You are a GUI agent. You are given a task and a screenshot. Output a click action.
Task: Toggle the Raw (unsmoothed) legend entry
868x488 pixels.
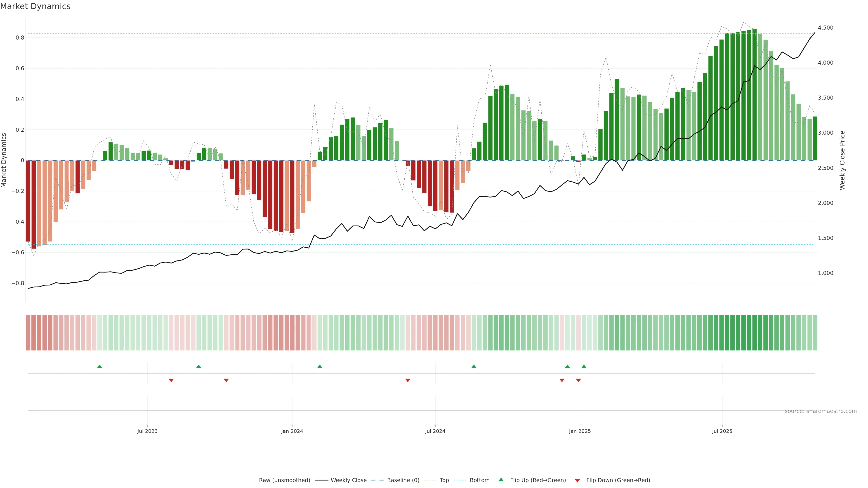tap(284, 480)
